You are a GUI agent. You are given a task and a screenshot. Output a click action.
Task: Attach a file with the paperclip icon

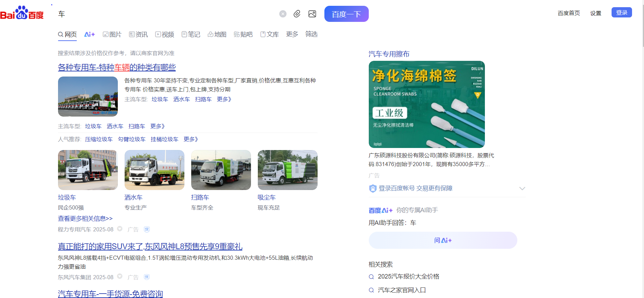297,14
